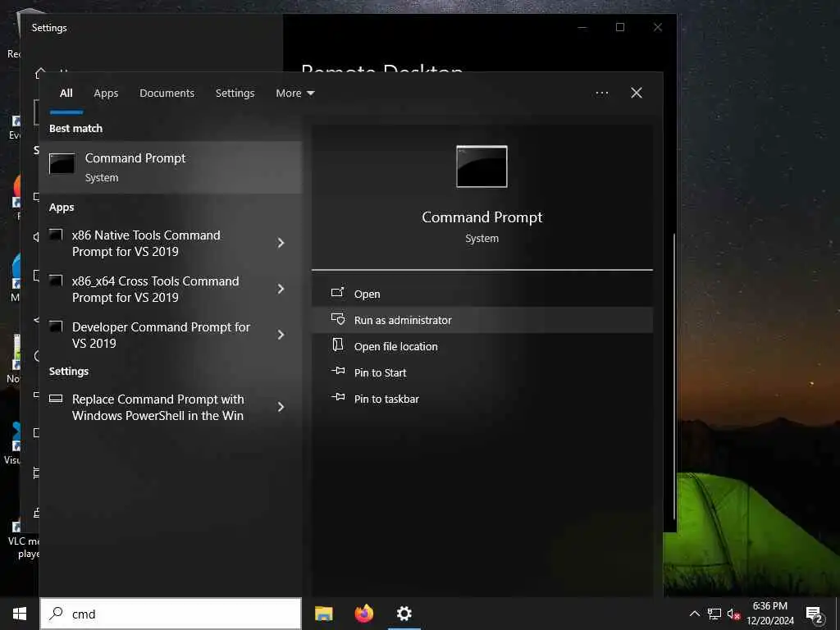This screenshot has width=840, height=630.
Task: Expand Replace Command Prompt with PowerShell arrow
Action: (x=281, y=407)
